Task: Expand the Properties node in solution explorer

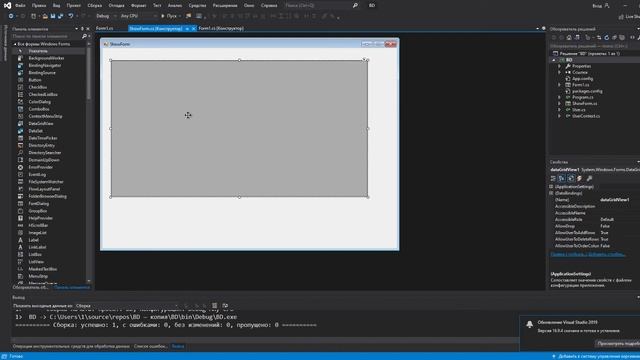Action: (560, 66)
